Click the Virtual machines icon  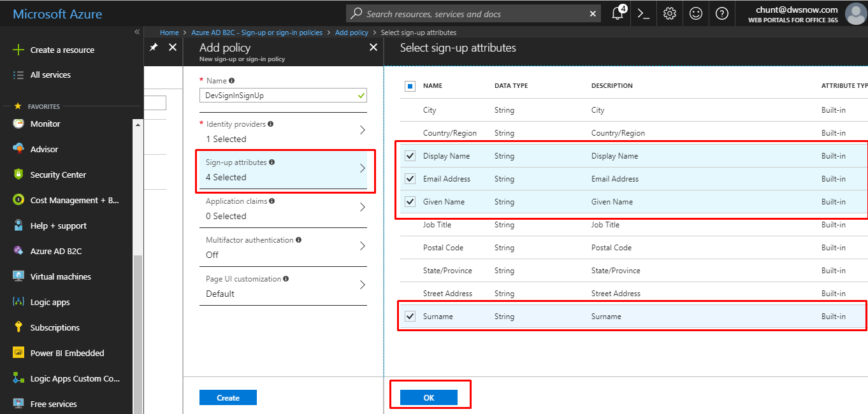pos(18,276)
